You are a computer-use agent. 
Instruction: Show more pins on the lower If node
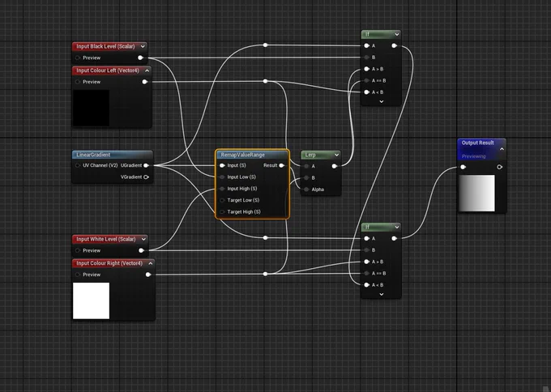382,294
